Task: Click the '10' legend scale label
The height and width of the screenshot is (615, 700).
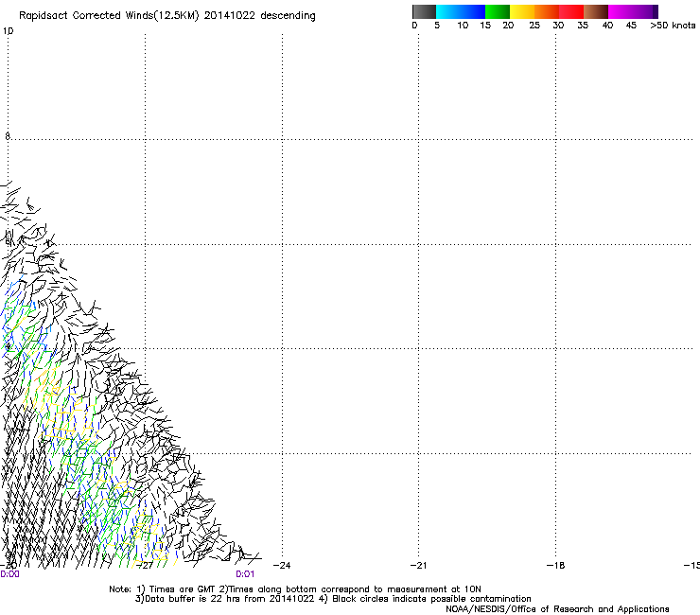Action: 463,26
